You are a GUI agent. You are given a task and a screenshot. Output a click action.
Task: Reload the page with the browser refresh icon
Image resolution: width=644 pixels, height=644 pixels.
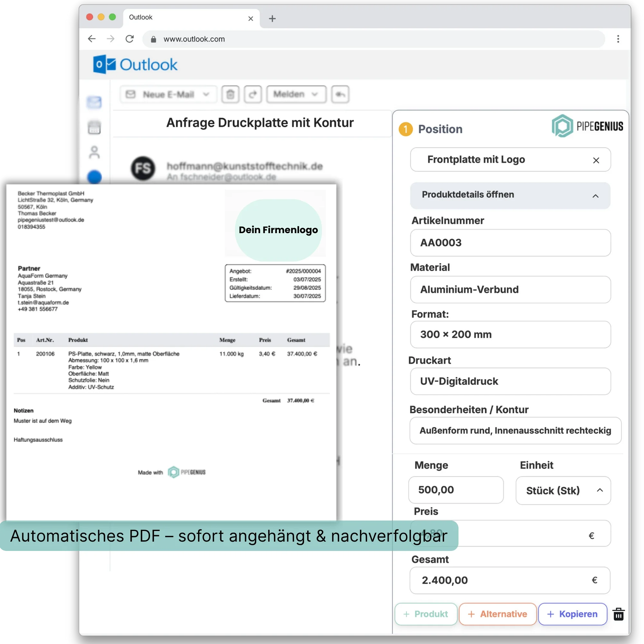(130, 39)
